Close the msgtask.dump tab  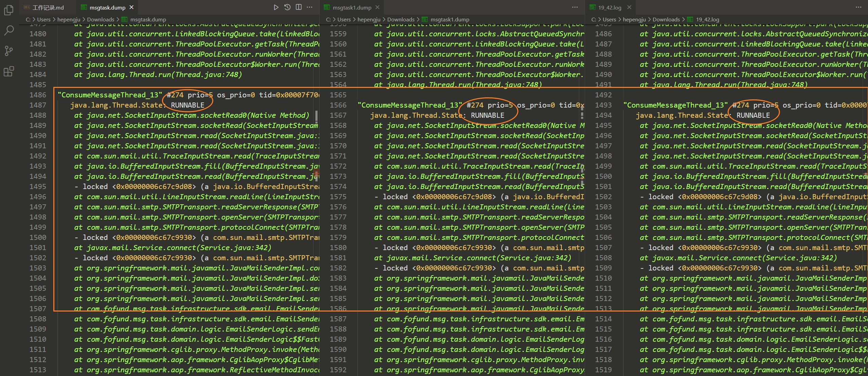(132, 7)
